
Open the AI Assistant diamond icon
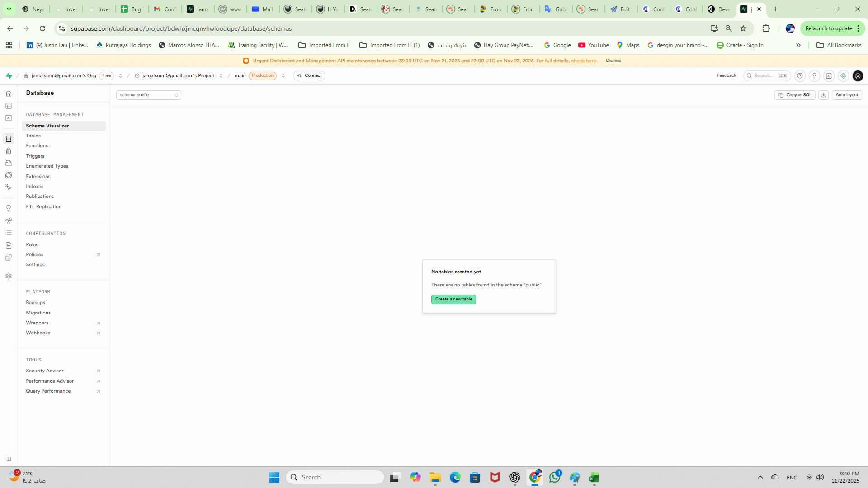[x=843, y=75]
